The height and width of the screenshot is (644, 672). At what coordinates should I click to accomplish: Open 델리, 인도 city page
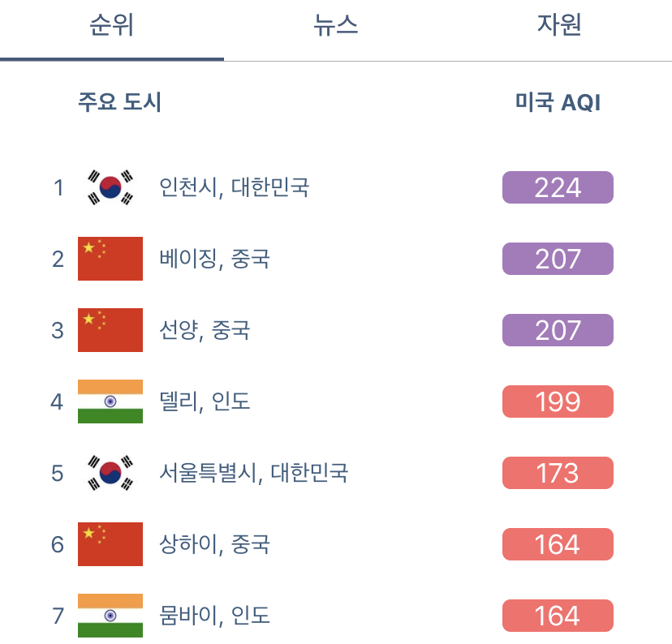(205, 402)
